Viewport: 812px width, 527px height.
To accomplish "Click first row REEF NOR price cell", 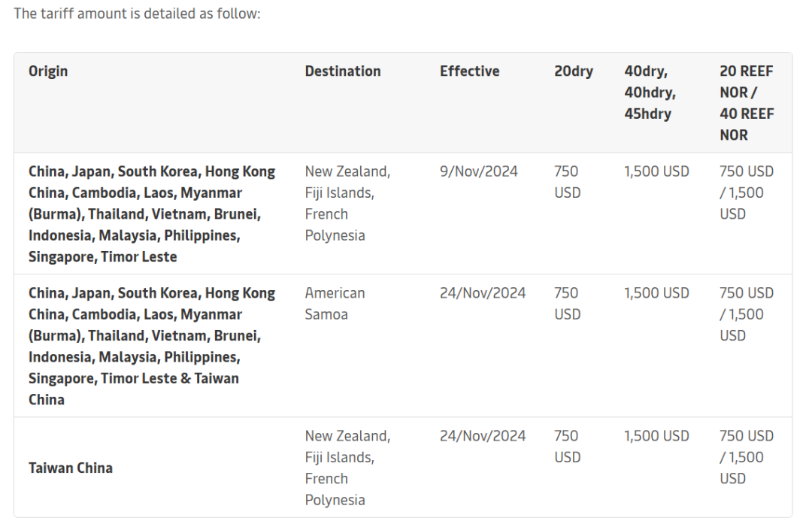I will (x=746, y=192).
